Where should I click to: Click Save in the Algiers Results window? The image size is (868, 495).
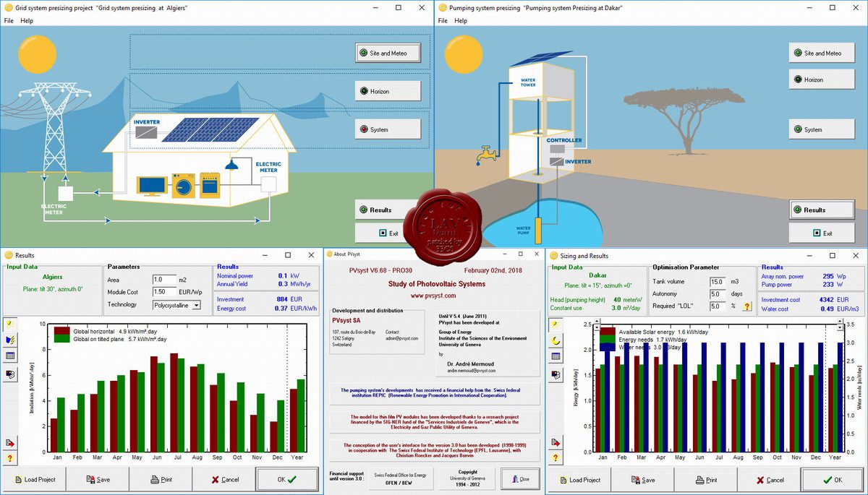pos(98,479)
